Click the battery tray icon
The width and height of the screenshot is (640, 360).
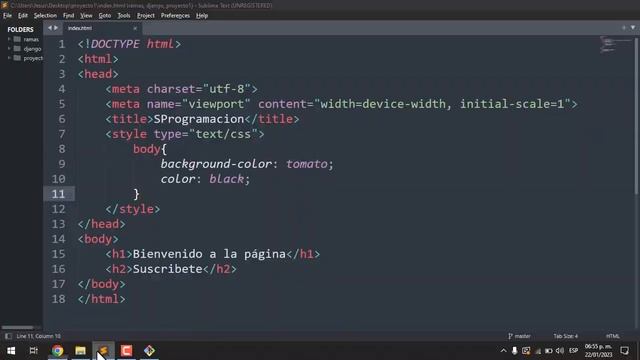[549, 351]
